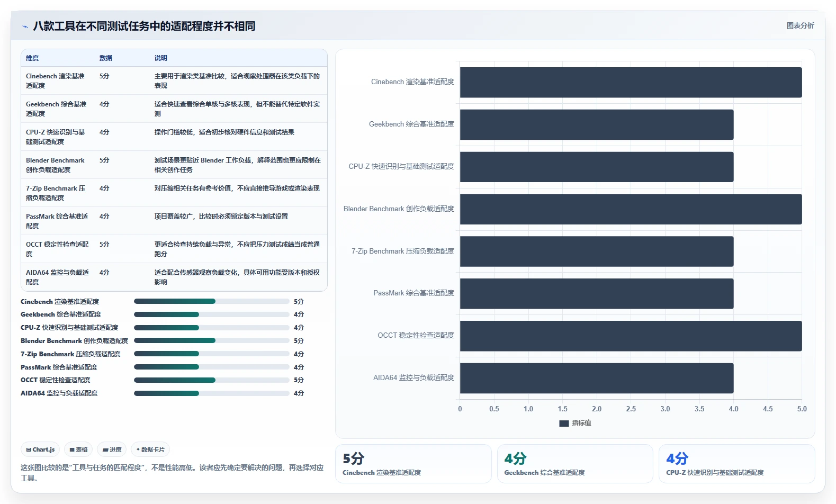Click the Cinebench bar in the chart
The height and width of the screenshot is (504, 836).
coord(631,82)
